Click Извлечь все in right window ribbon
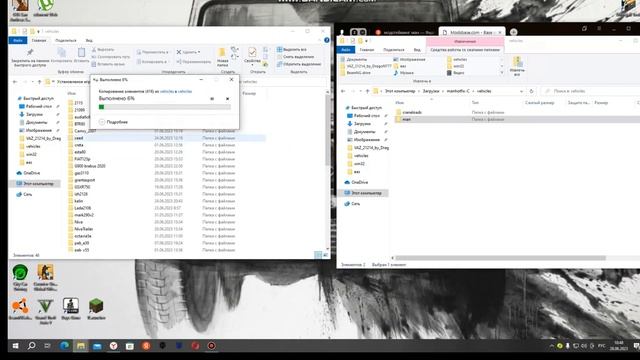 pyautogui.click(x=517, y=66)
